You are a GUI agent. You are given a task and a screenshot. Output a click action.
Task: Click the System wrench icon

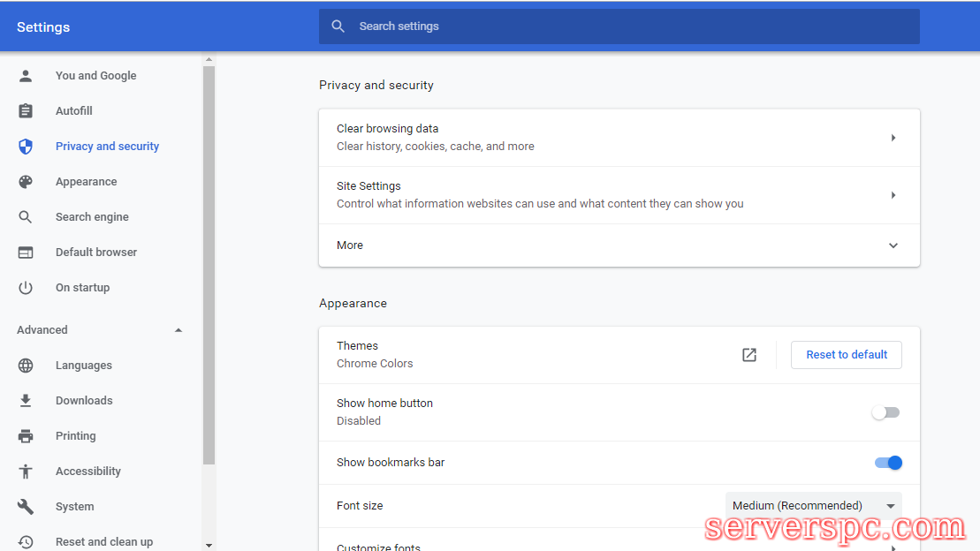26,507
